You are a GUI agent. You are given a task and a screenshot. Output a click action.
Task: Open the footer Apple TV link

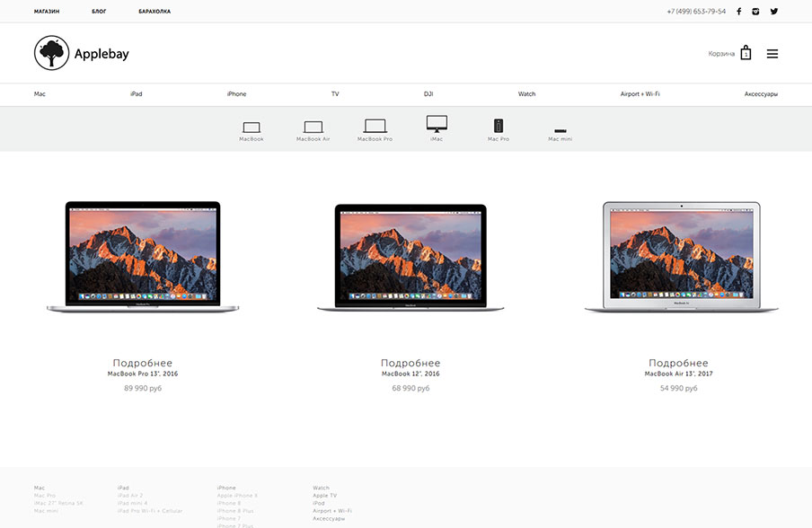(x=324, y=496)
